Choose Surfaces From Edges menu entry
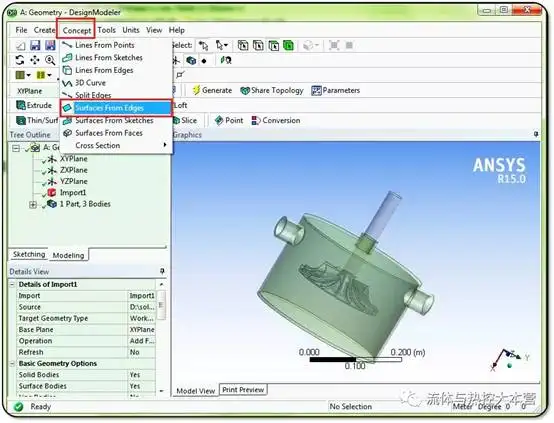This screenshot has width=554, height=423. [116, 108]
